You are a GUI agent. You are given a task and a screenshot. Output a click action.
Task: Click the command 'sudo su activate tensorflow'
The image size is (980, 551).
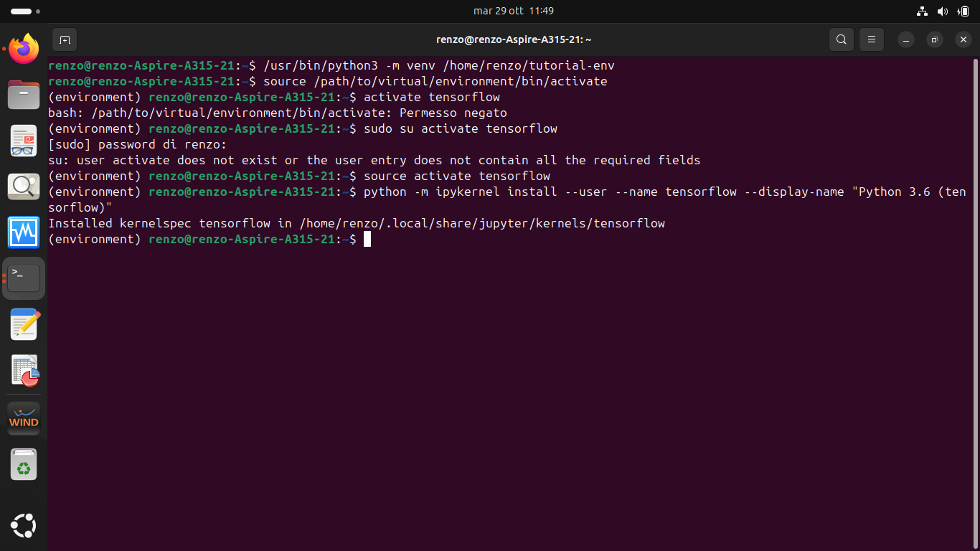[461, 128]
